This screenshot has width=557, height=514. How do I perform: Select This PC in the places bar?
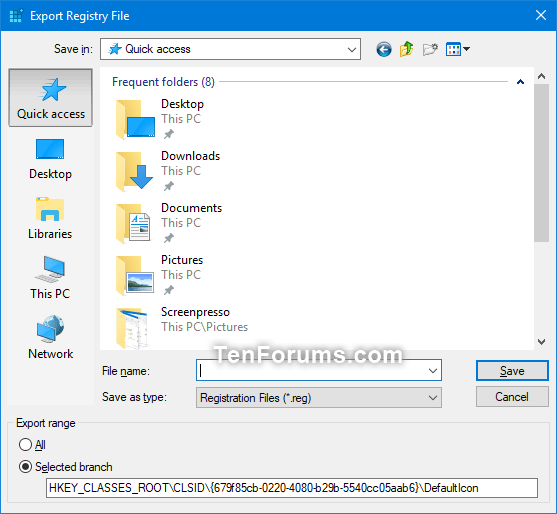(x=50, y=278)
